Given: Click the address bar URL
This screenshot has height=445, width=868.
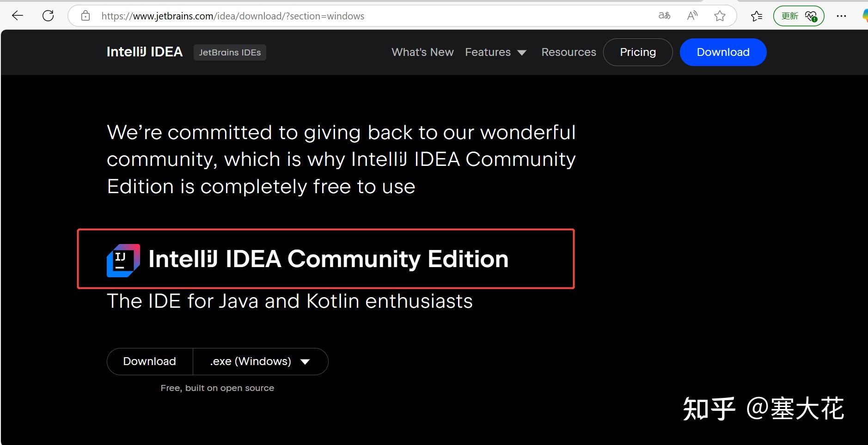Looking at the screenshot, I should pos(232,16).
